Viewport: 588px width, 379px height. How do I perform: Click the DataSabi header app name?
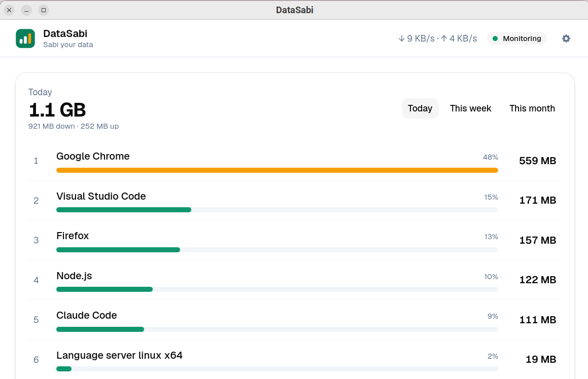coord(65,34)
